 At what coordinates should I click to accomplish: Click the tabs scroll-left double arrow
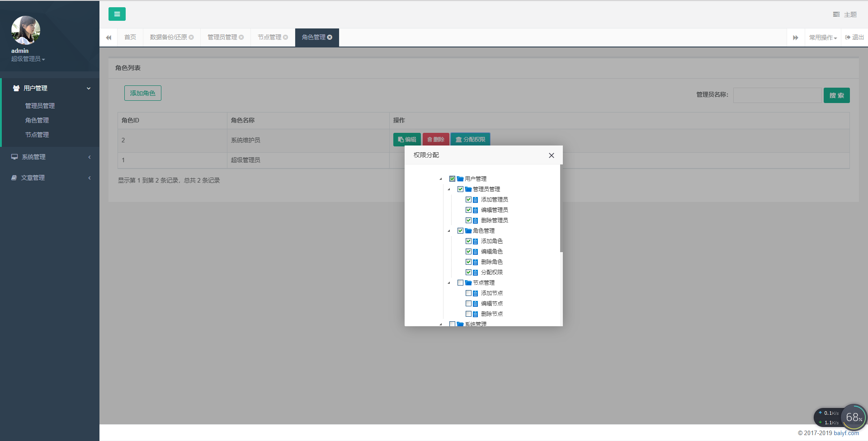(x=108, y=38)
